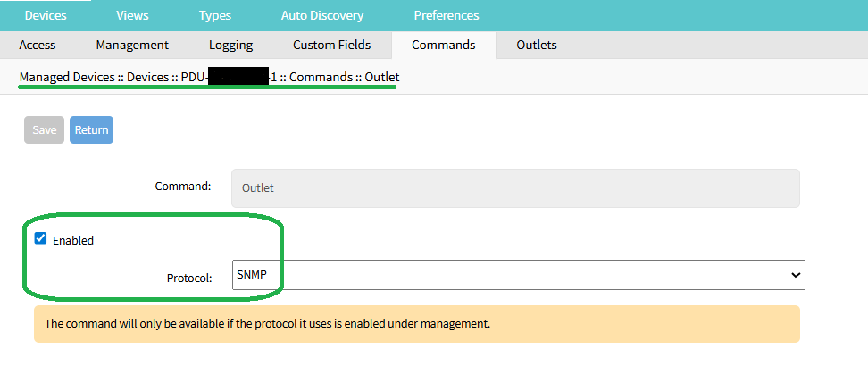Open the Logging sub-tab
Image resolution: width=868 pixels, height=391 pixels.
(x=230, y=45)
